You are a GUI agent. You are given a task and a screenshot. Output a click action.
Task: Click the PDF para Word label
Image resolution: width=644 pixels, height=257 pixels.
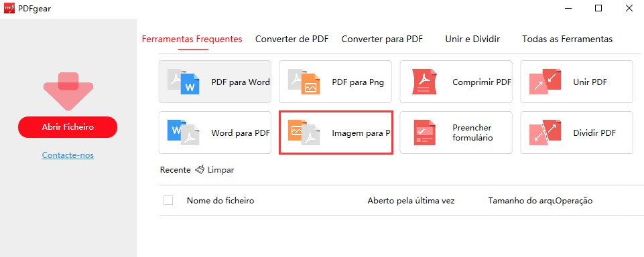coord(241,82)
